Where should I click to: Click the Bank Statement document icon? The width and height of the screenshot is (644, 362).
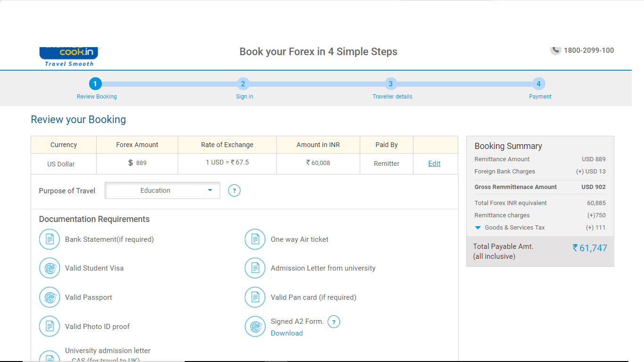point(50,239)
